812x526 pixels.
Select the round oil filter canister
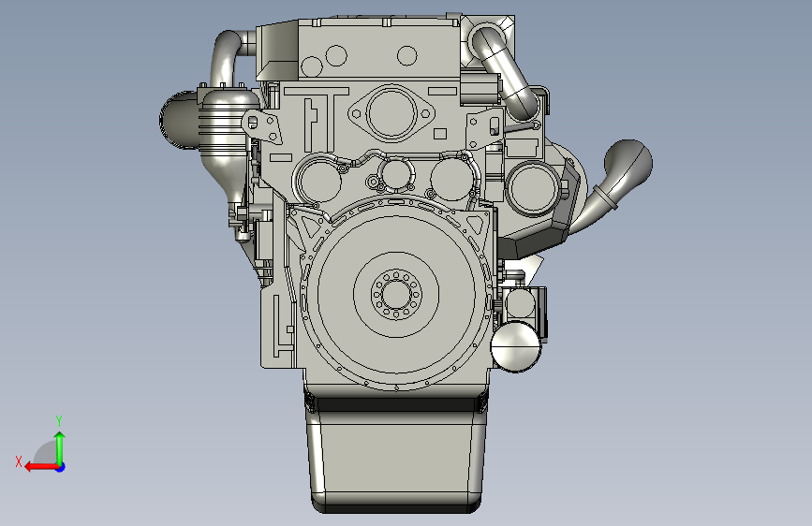coord(516,346)
